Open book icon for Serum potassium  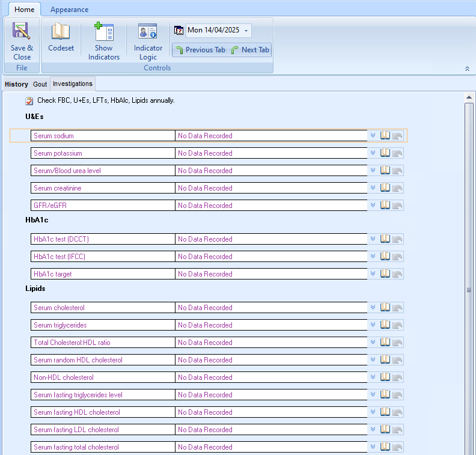(x=385, y=153)
